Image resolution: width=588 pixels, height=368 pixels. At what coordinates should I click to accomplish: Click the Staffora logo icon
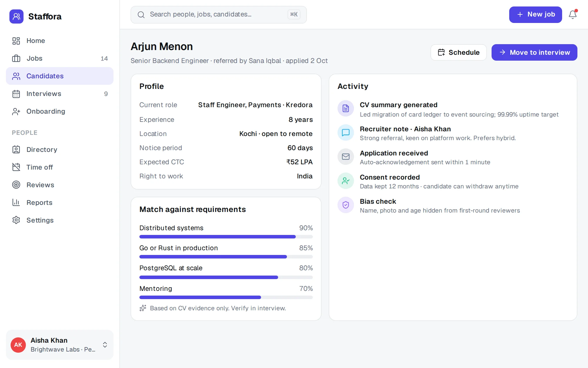(x=16, y=16)
